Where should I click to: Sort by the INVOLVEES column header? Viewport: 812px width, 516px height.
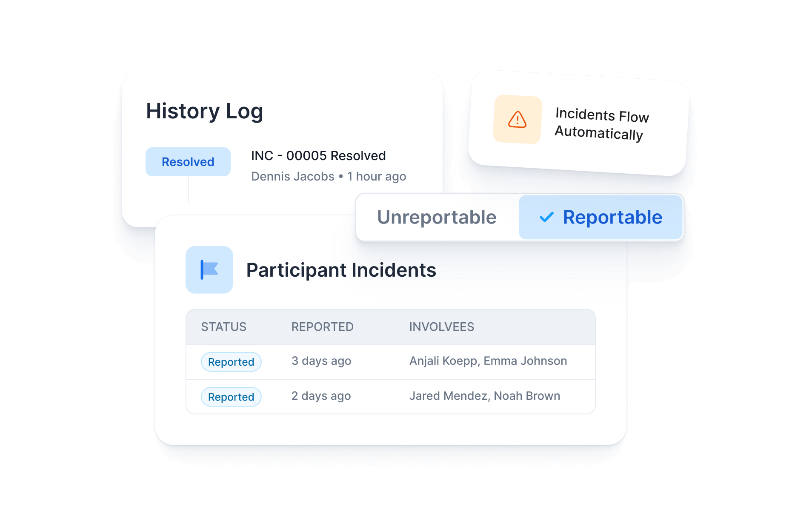pyautogui.click(x=441, y=327)
